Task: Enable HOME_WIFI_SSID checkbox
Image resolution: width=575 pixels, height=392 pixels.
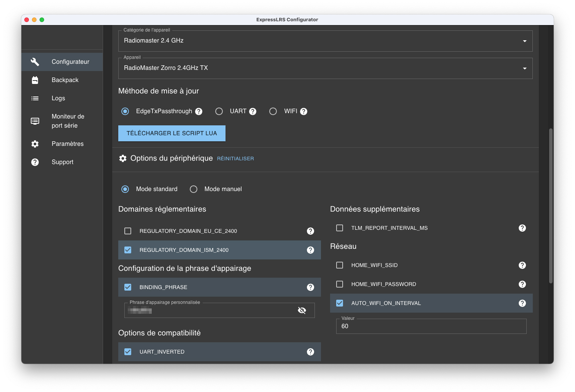Action: coord(340,265)
